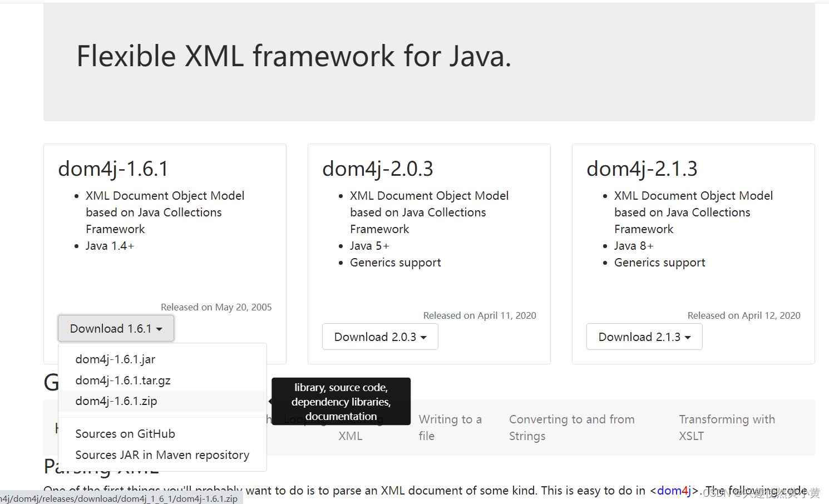This screenshot has width=829, height=504.
Task: Click 'Flexible XML framework for Java.' headline
Action: coord(294,56)
